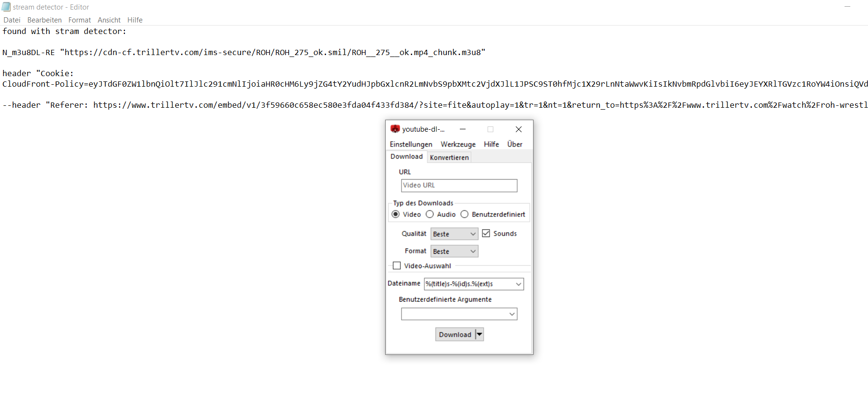Open the Hilfe menu in Editor
This screenshot has height=396, width=868.
tap(135, 20)
